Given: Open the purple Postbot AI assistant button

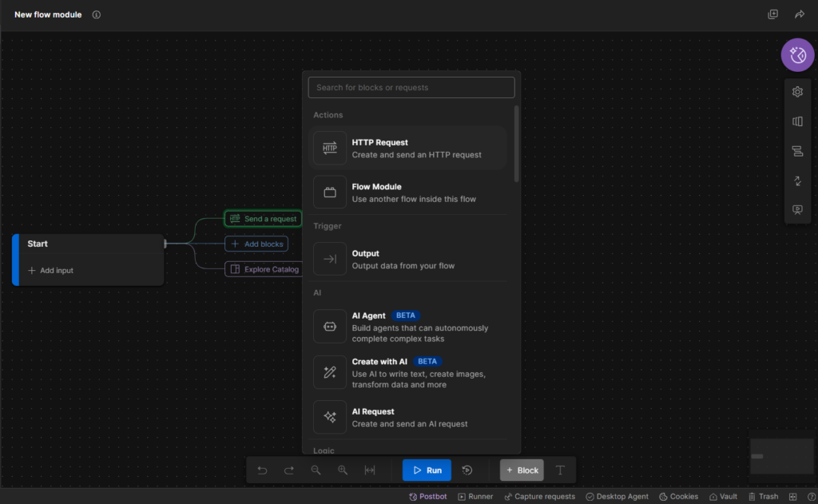Looking at the screenshot, I should (796, 55).
